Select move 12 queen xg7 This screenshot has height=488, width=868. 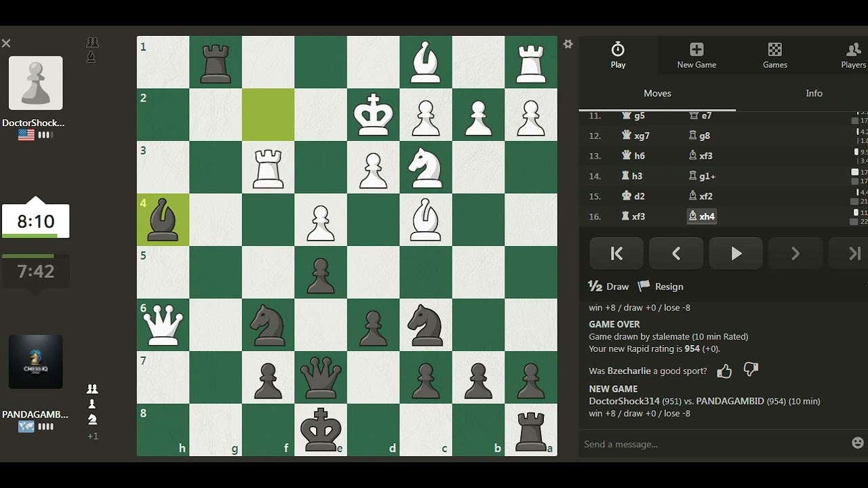click(x=635, y=136)
